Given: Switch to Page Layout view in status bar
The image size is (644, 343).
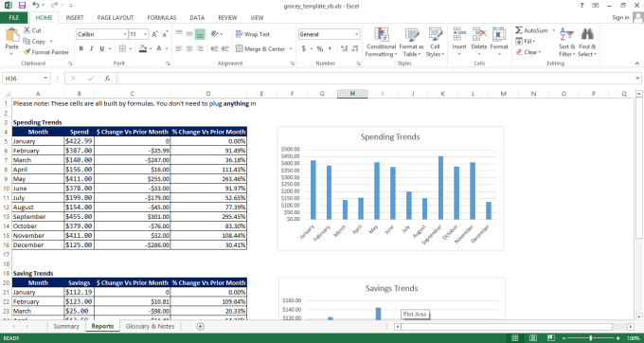Looking at the screenshot, I should tap(532, 338).
